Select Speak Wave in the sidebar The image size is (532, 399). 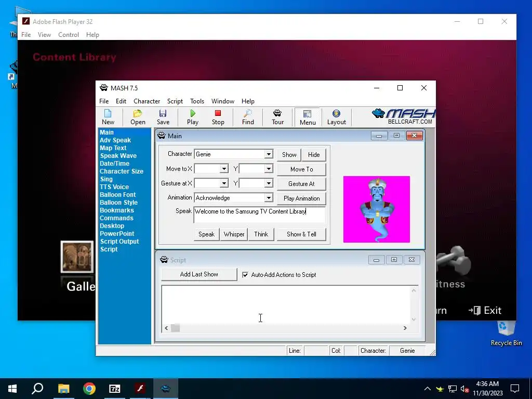tap(118, 156)
